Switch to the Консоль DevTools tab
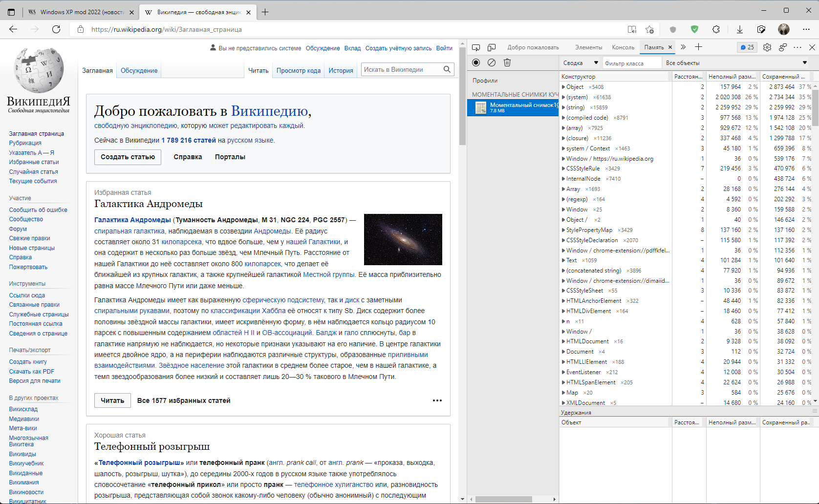The width and height of the screenshot is (819, 504). click(x=623, y=47)
